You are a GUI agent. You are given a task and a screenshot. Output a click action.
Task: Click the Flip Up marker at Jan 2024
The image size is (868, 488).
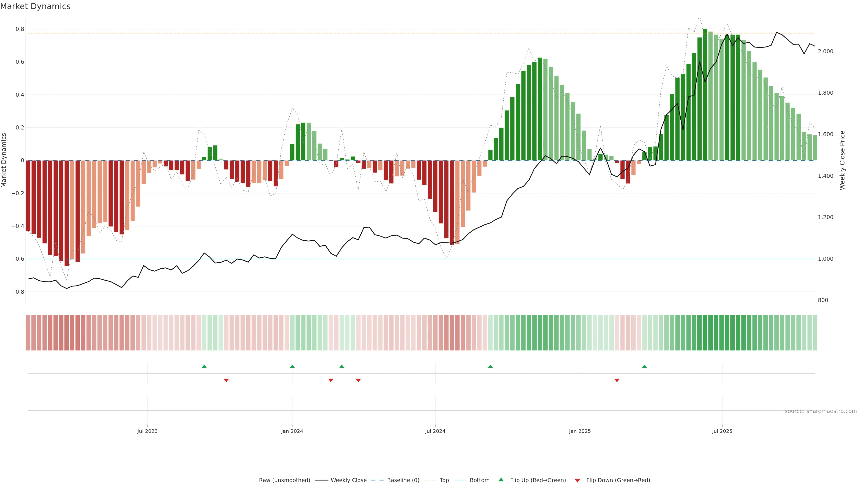coord(292,366)
